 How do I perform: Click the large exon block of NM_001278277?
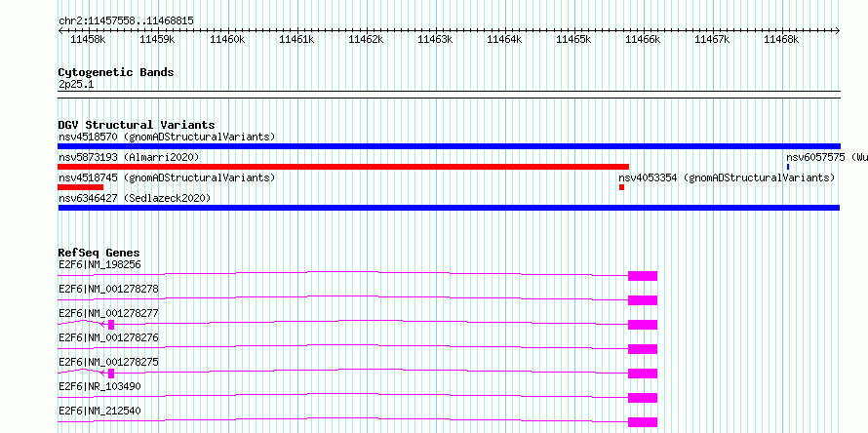pos(643,325)
